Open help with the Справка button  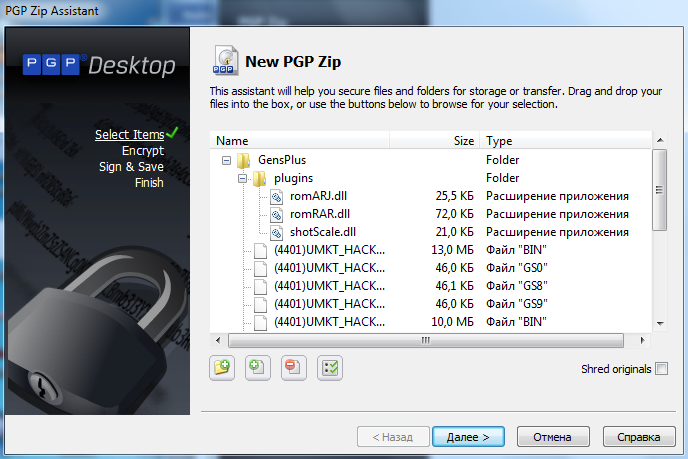[639, 437]
